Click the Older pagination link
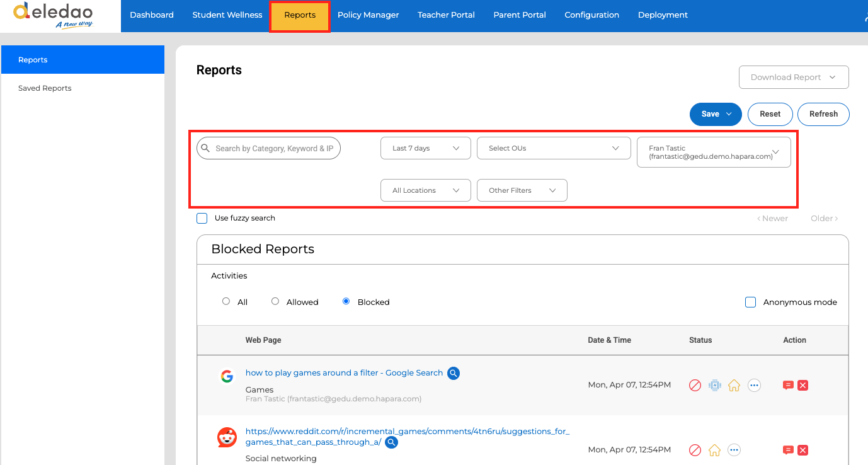The height and width of the screenshot is (465, 868). click(824, 219)
